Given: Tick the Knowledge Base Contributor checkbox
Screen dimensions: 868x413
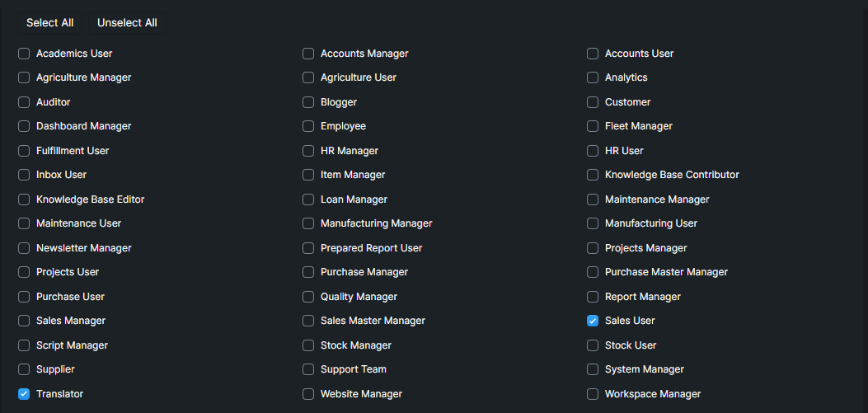Looking at the screenshot, I should 593,175.
